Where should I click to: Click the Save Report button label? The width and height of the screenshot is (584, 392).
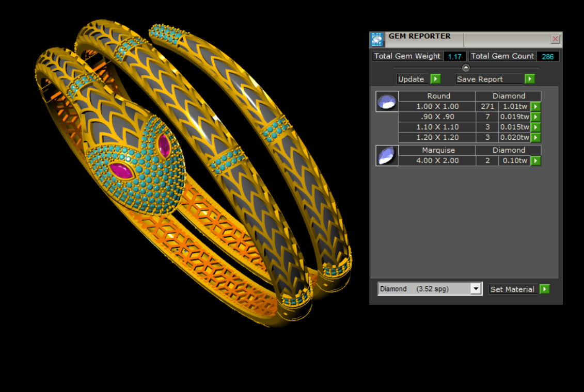point(480,79)
